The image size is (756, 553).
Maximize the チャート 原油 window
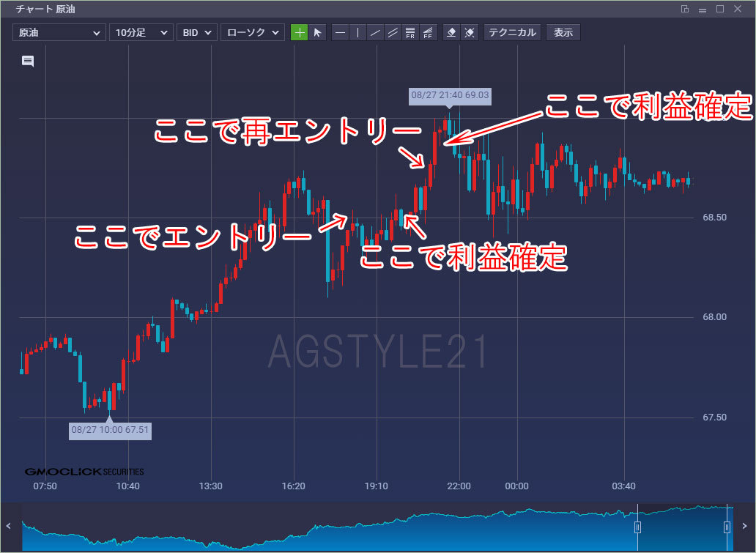[x=720, y=9]
